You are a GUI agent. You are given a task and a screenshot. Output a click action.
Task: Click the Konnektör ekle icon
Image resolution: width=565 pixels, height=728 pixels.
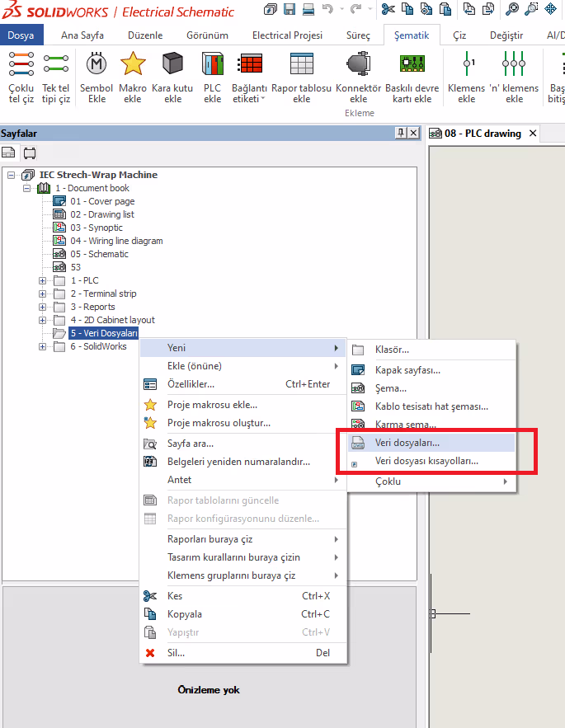(x=358, y=63)
